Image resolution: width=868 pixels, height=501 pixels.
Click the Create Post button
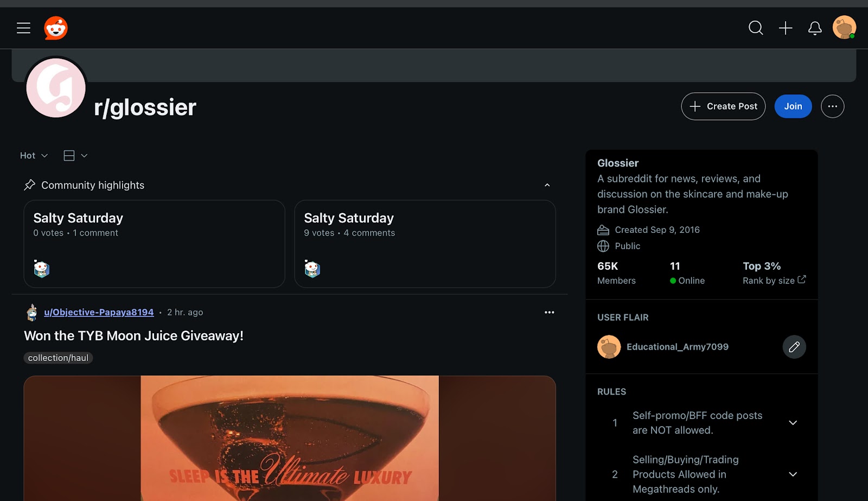(x=723, y=106)
